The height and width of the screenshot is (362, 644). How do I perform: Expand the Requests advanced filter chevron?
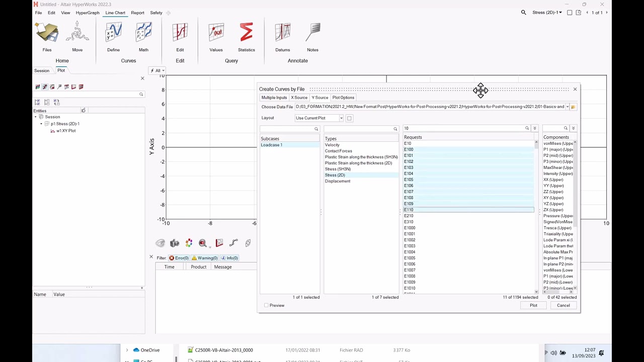[534, 128]
